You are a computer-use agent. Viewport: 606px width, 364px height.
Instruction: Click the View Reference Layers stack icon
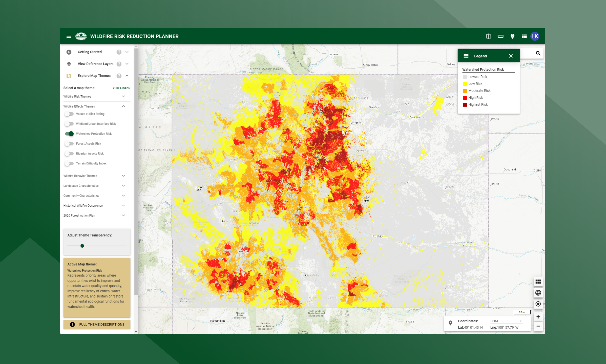click(69, 64)
